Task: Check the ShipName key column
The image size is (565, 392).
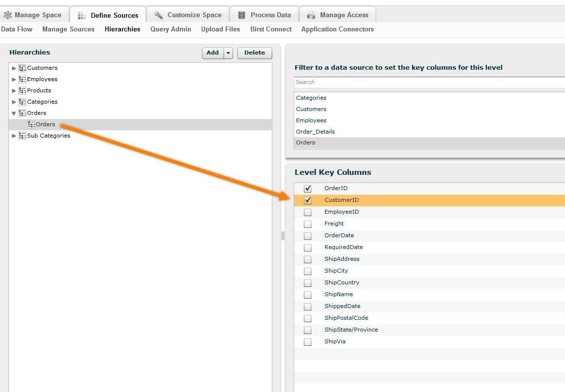Action: (x=307, y=295)
